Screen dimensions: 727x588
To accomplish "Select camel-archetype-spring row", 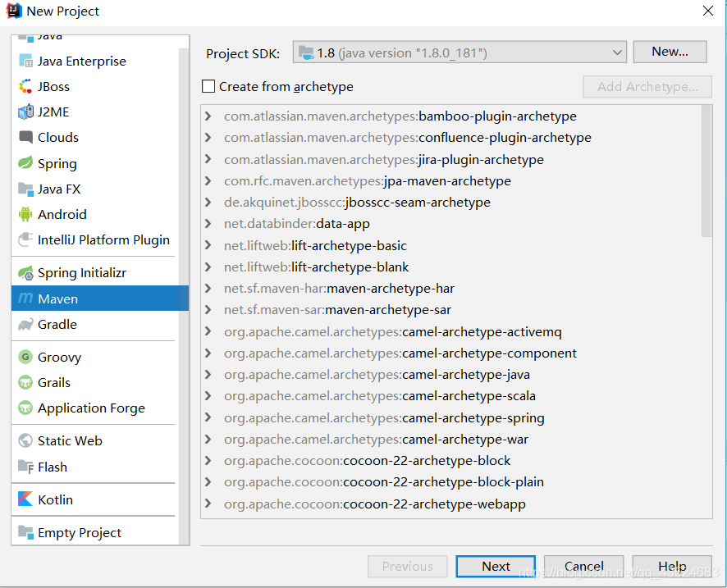I will 450,417.
